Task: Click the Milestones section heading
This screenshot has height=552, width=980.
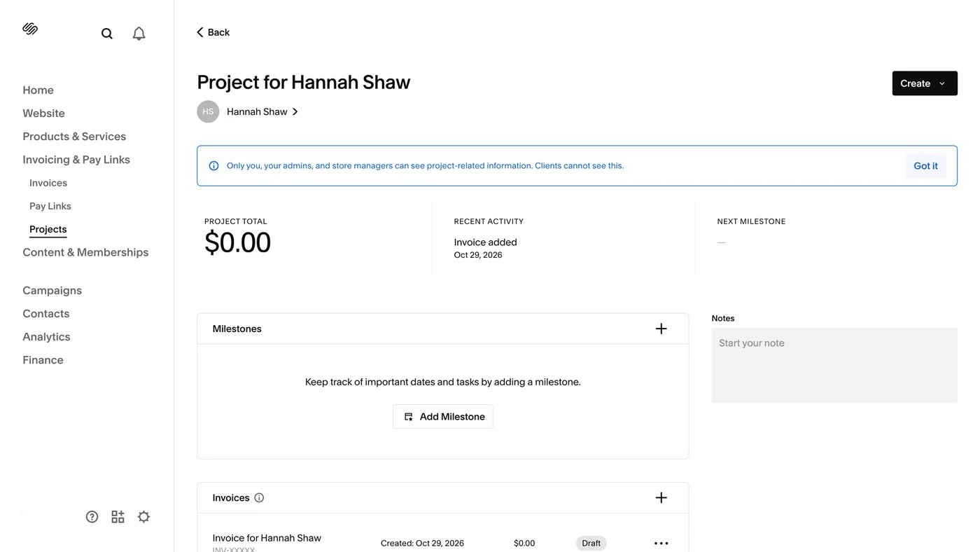Action: tap(237, 329)
